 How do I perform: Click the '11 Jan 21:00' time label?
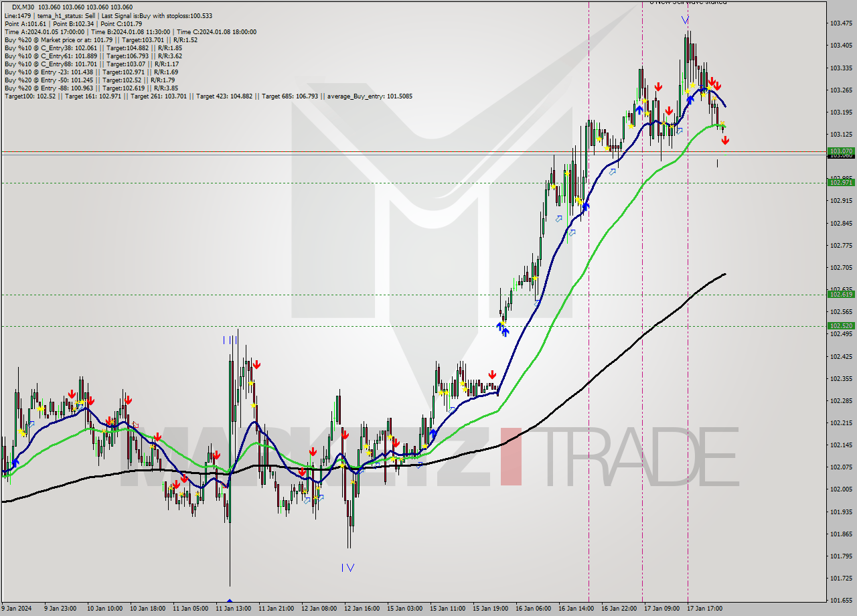point(276,609)
